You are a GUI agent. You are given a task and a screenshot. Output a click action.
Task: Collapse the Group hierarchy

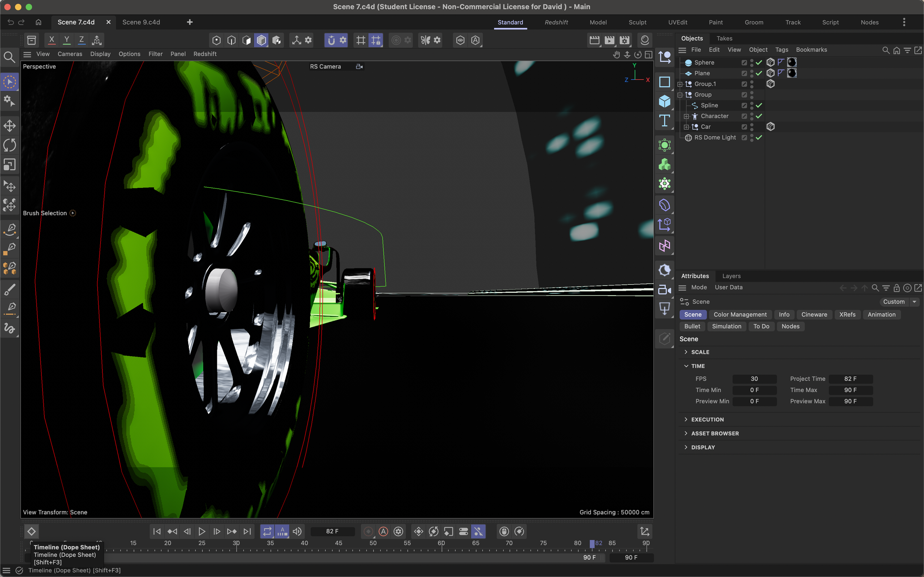pyautogui.click(x=680, y=95)
